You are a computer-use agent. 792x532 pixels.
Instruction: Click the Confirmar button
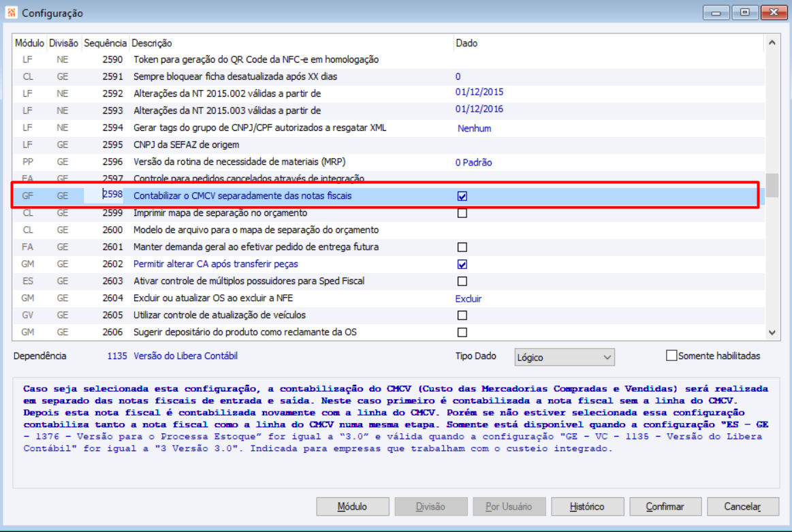(665, 506)
